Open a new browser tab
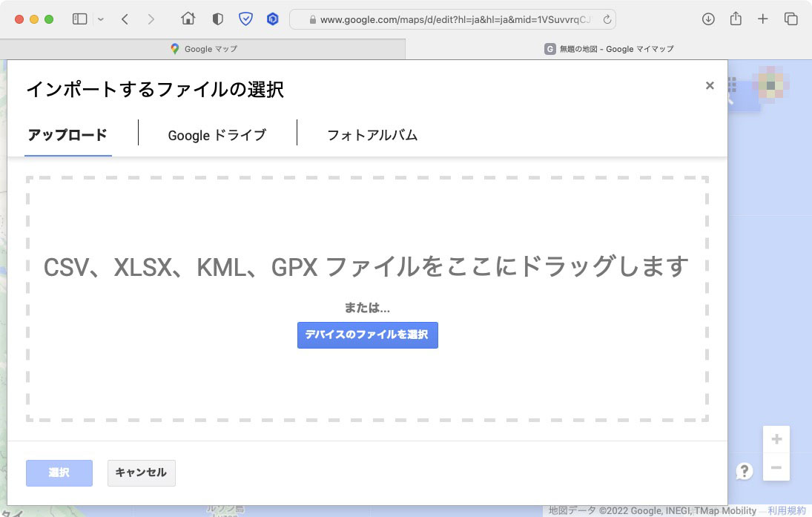The image size is (812, 517). pyautogui.click(x=763, y=19)
